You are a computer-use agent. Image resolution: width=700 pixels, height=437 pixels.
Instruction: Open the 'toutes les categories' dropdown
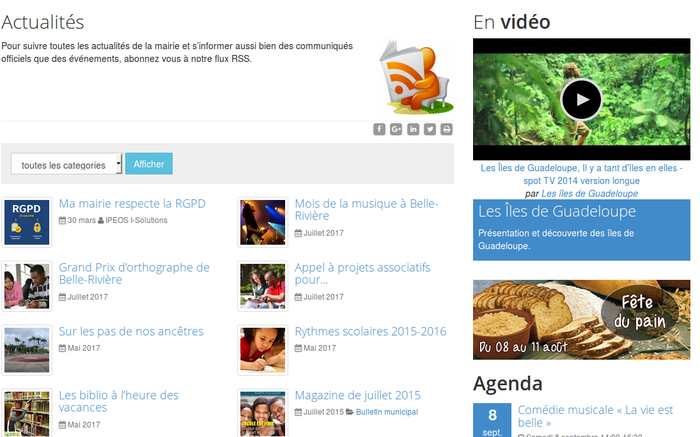pyautogui.click(x=67, y=164)
